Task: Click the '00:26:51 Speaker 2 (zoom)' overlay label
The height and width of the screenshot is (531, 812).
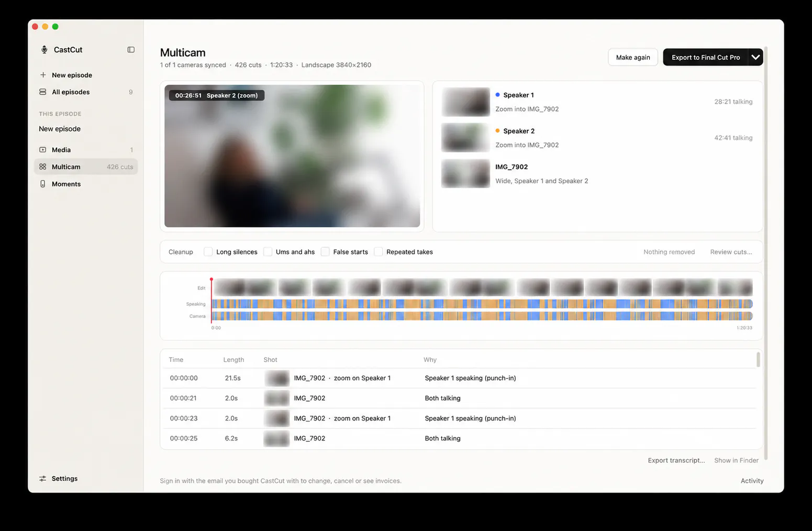Action: click(217, 95)
